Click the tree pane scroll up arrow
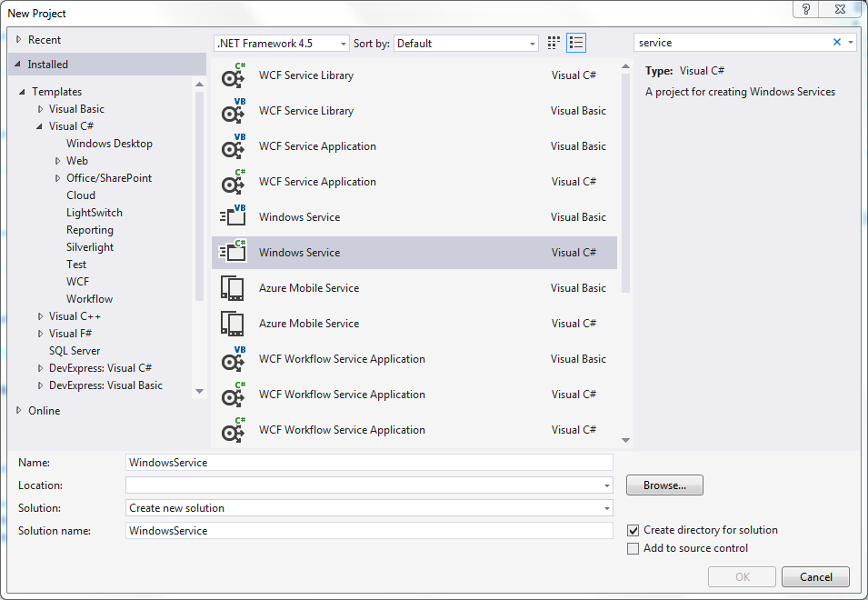Viewport: 868px width, 600px height. coord(200,85)
